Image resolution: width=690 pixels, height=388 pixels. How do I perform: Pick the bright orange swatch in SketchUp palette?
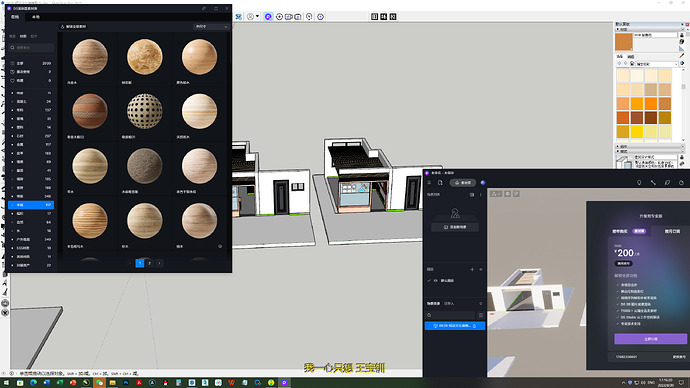(650, 103)
